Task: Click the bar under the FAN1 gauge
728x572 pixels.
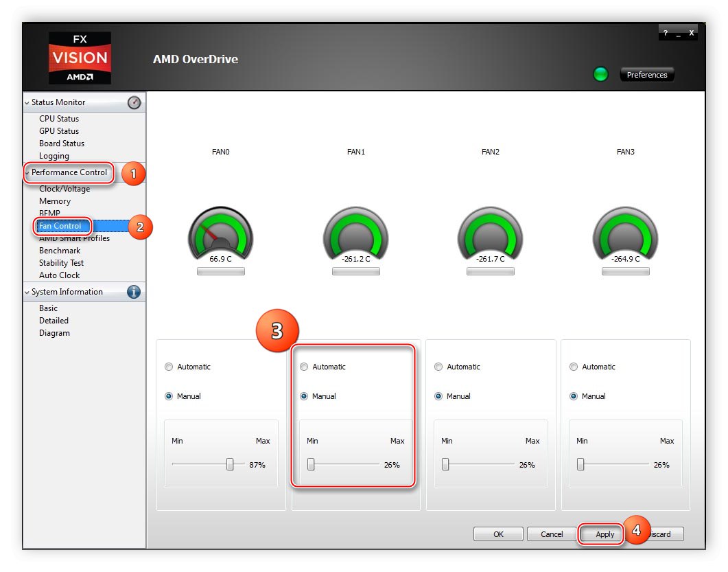Action: click(x=355, y=271)
